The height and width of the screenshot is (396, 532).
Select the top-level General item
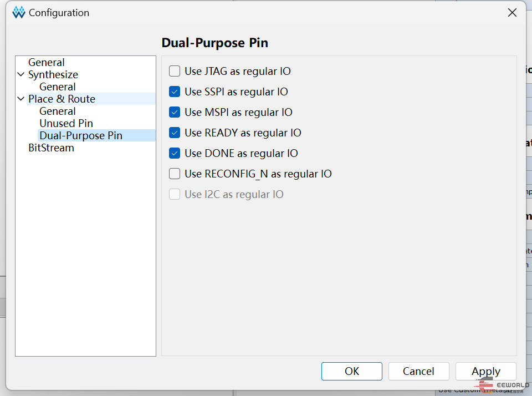(47, 63)
